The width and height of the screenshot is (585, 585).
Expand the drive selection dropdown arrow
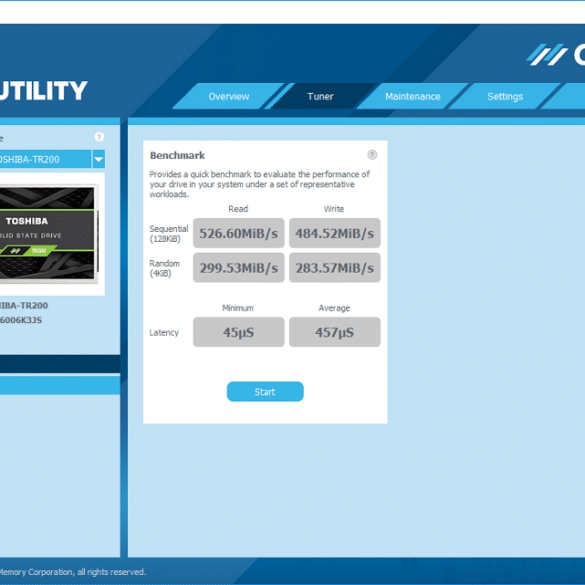tap(98, 159)
